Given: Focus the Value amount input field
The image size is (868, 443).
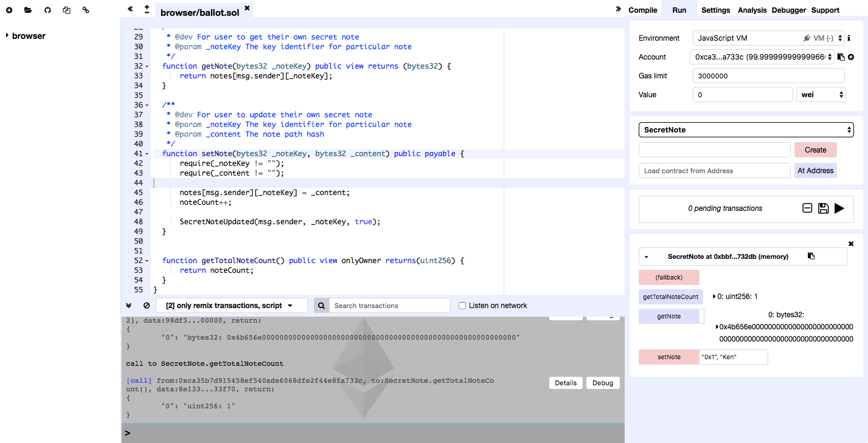Looking at the screenshot, I should (742, 95).
